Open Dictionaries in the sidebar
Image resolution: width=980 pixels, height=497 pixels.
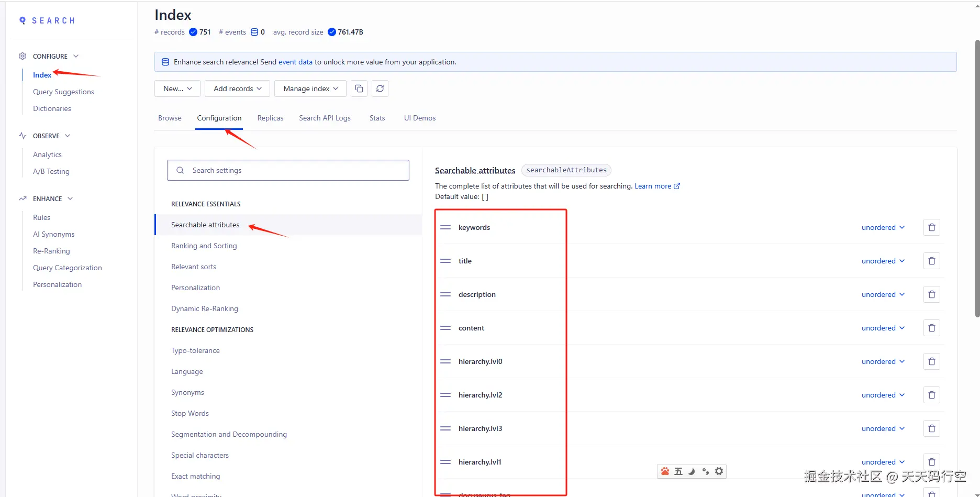coord(52,108)
